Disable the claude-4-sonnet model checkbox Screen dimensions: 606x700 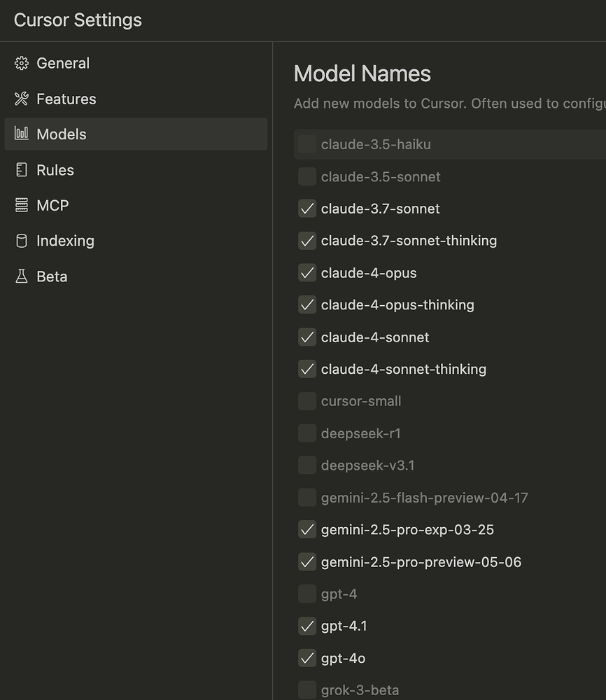[x=307, y=337]
